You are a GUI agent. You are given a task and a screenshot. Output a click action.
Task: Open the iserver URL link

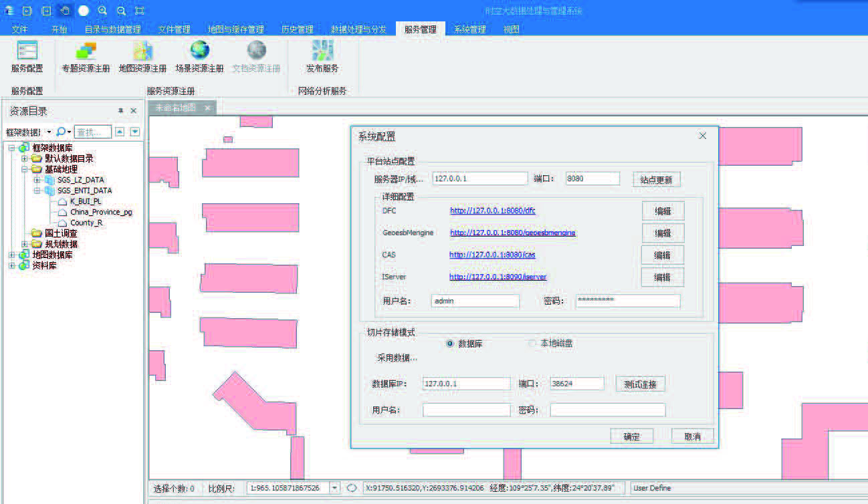point(498,277)
